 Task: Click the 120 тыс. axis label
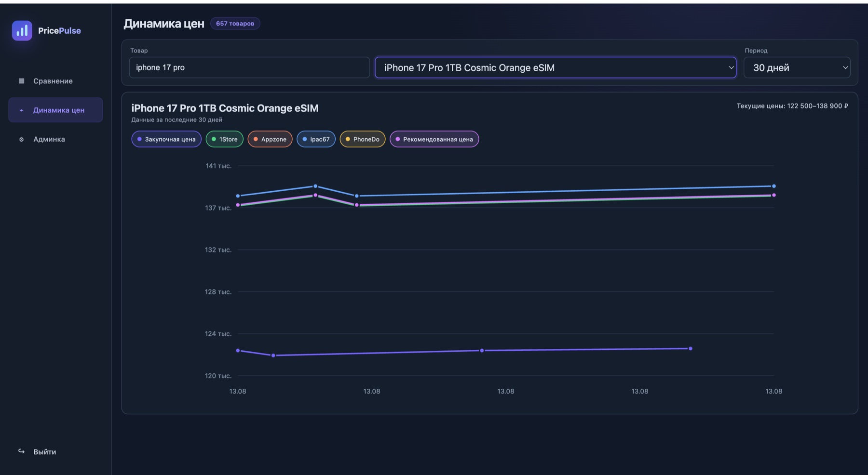[218, 376]
